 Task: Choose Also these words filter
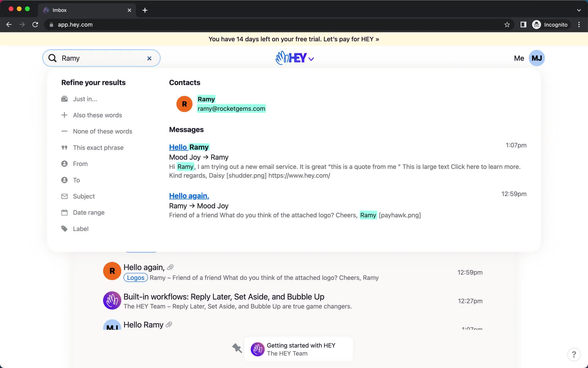pyautogui.click(x=97, y=115)
